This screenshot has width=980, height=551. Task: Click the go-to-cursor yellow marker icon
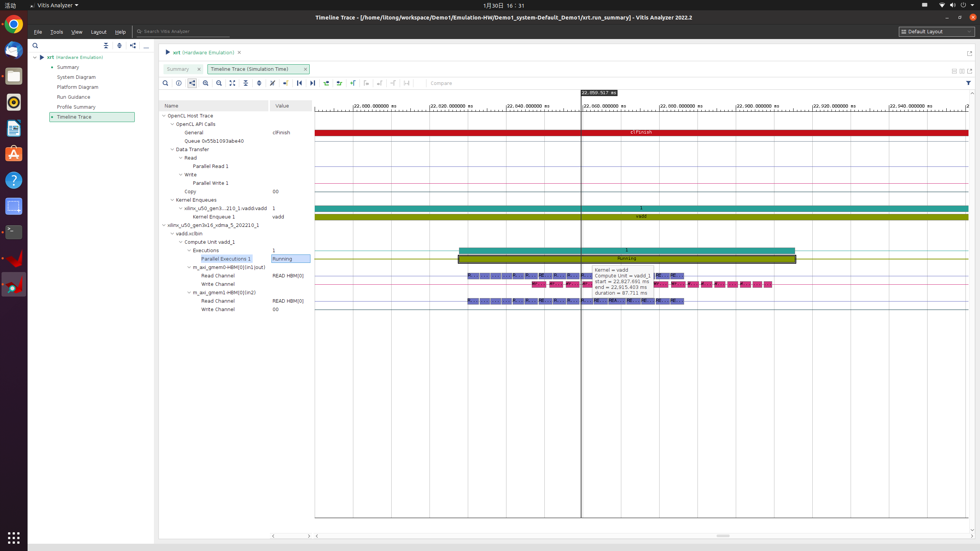286,83
